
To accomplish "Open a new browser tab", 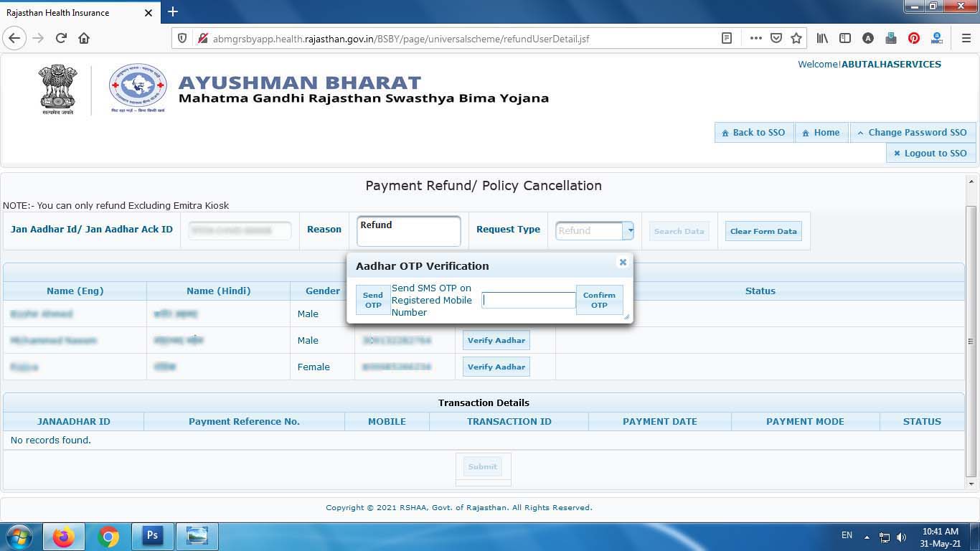I will point(172,11).
